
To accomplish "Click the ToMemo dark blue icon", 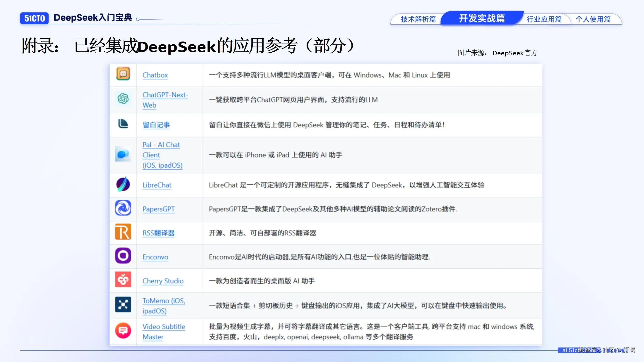I will point(123,305).
